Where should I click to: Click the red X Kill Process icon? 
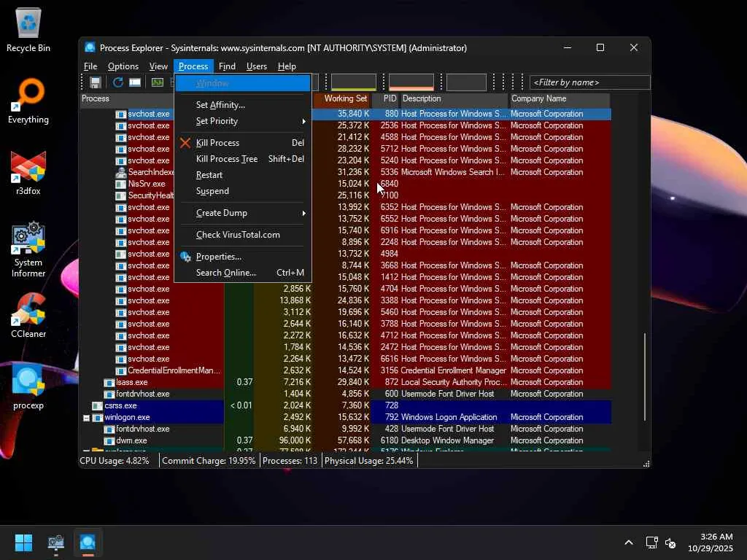coord(185,143)
